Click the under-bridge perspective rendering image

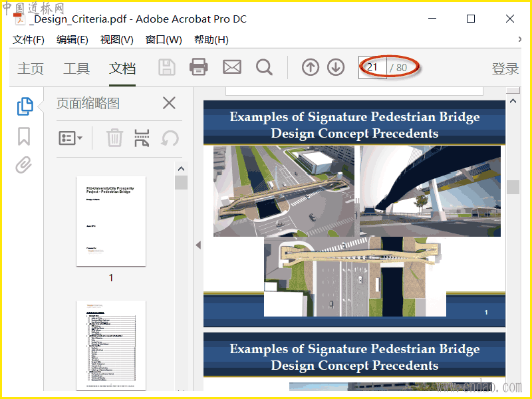point(430,191)
